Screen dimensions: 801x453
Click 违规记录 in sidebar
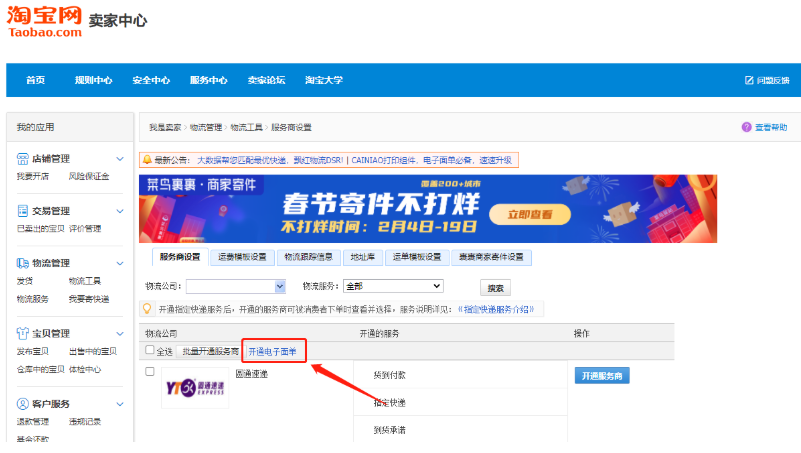point(85,422)
